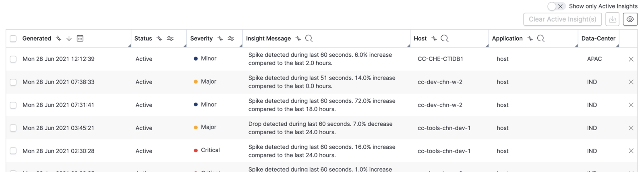Open the Generated column date picker calendar
644x172 pixels.
tap(80, 38)
